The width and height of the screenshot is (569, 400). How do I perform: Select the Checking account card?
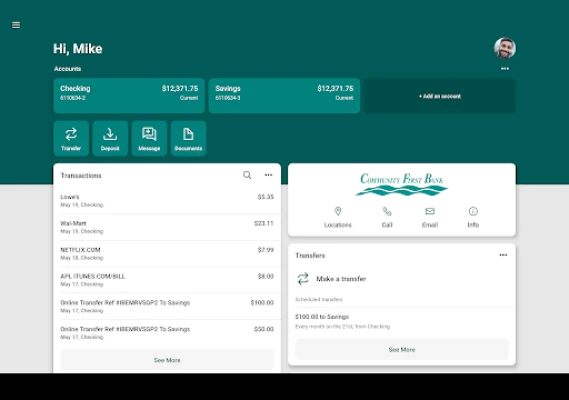tap(129, 96)
